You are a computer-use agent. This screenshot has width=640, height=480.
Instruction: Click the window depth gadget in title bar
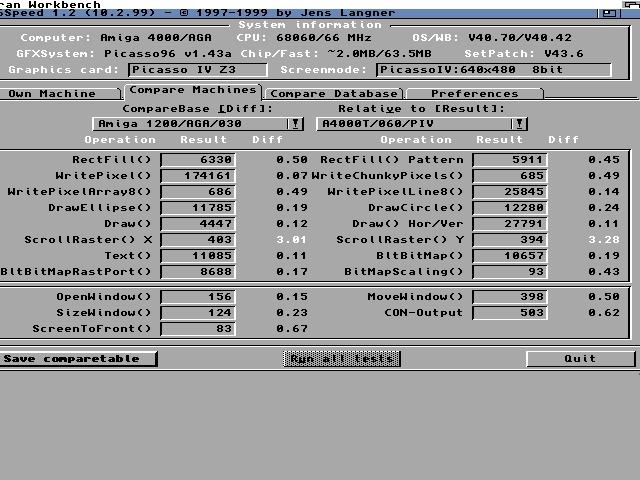pos(609,13)
